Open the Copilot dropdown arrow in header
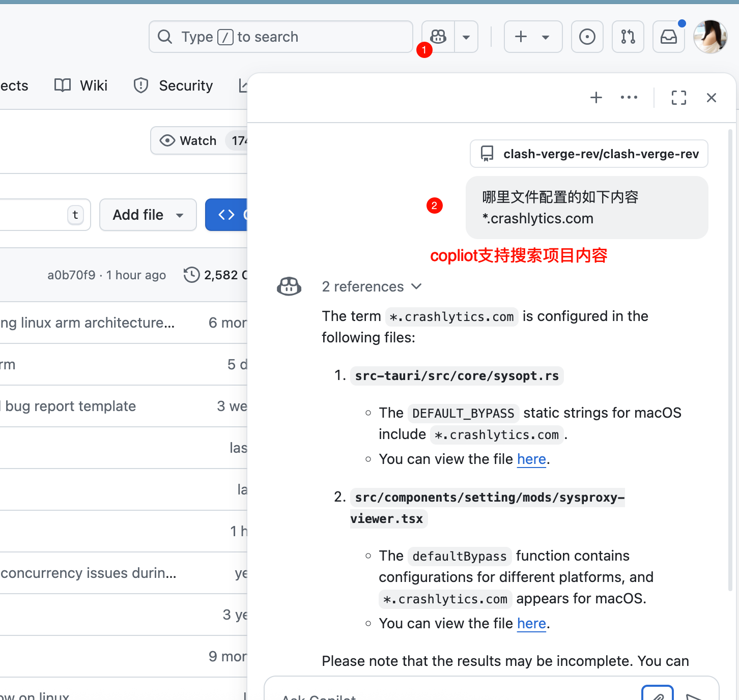 pyautogui.click(x=466, y=37)
